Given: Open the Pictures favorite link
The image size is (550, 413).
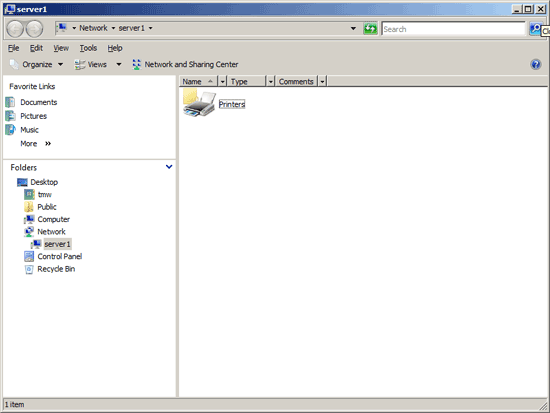Looking at the screenshot, I should point(33,116).
